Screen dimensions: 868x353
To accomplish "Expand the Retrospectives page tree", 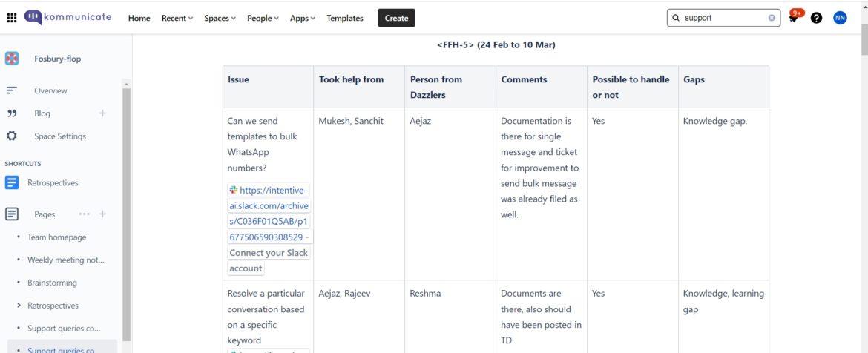I will [19, 306].
